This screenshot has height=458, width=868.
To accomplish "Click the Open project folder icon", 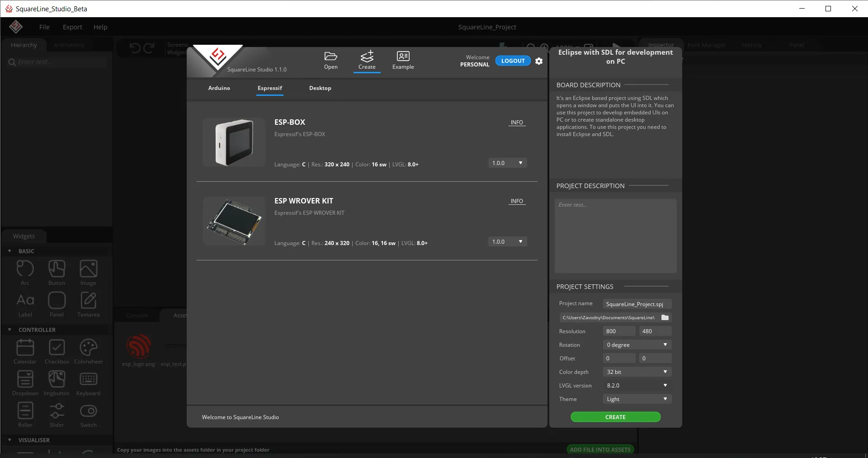I will click(330, 57).
